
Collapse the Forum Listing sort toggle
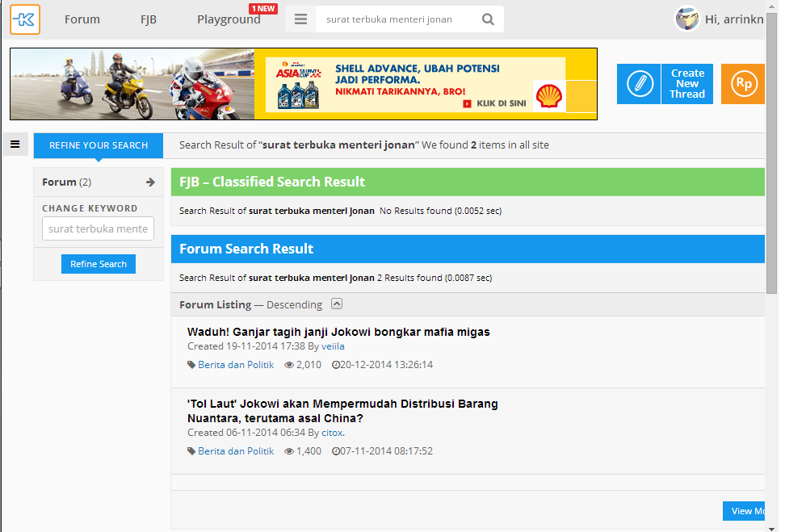click(x=337, y=304)
